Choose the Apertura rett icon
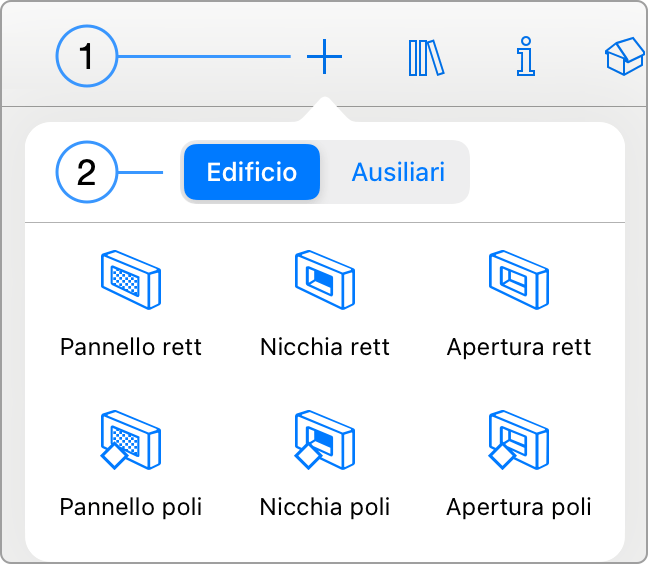 pyautogui.click(x=519, y=280)
